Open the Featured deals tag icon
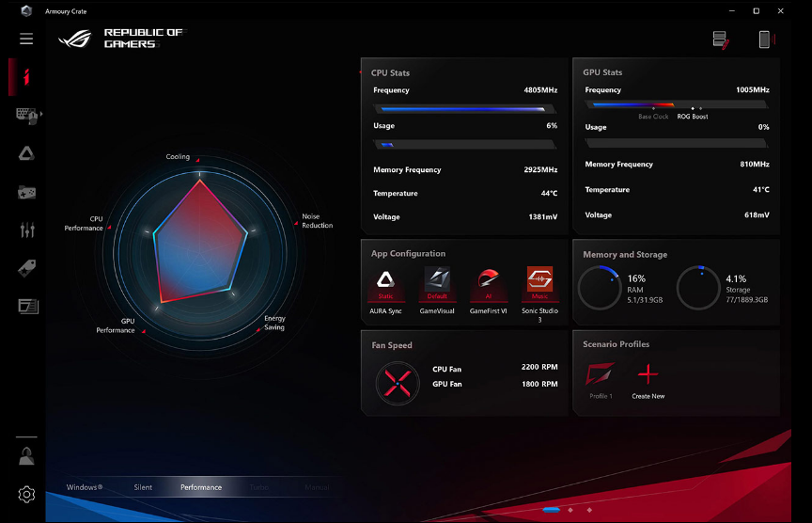 (x=26, y=268)
